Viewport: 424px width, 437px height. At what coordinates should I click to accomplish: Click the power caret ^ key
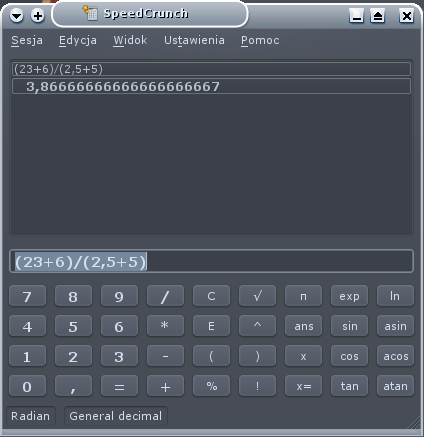pos(257,326)
